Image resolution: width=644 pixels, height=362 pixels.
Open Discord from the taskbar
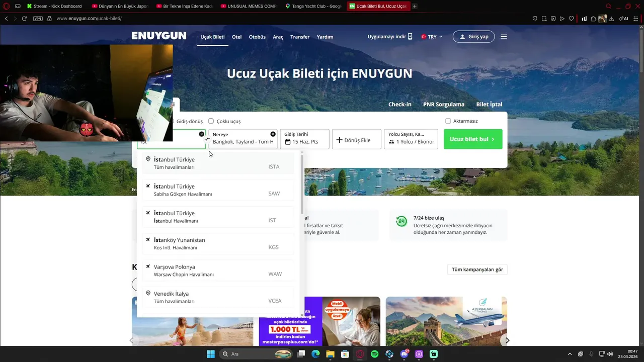pos(404,354)
